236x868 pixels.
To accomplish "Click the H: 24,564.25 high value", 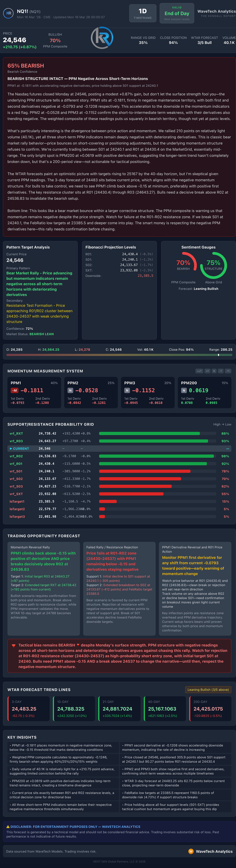I will pyautogui.click(x=48, y=349).
